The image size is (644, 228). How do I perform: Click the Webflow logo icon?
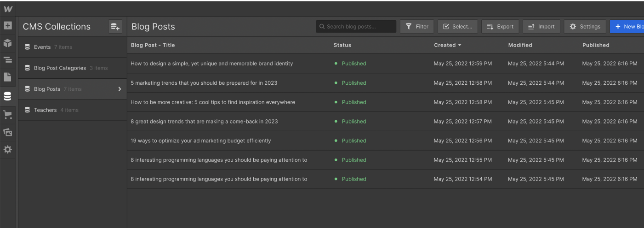(8, 9)
